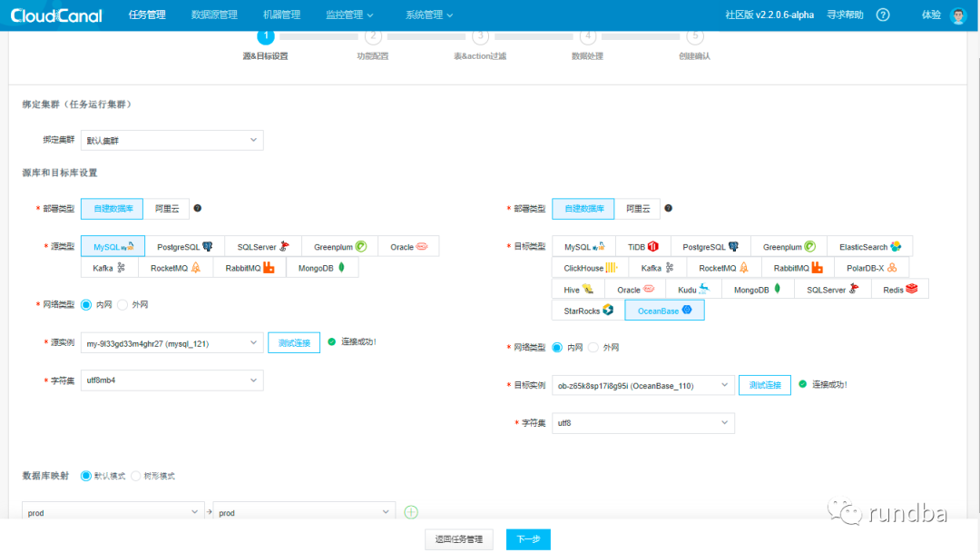Select source network type 内网 radio
980x553 pixels.
pos(86,305)
